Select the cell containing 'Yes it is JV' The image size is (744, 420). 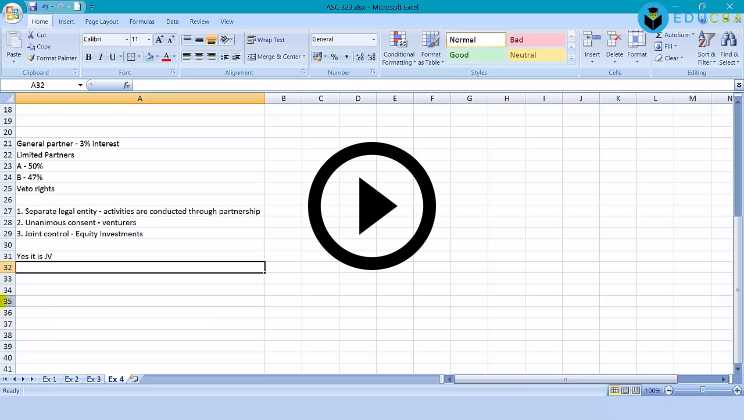tap(139, 256)
